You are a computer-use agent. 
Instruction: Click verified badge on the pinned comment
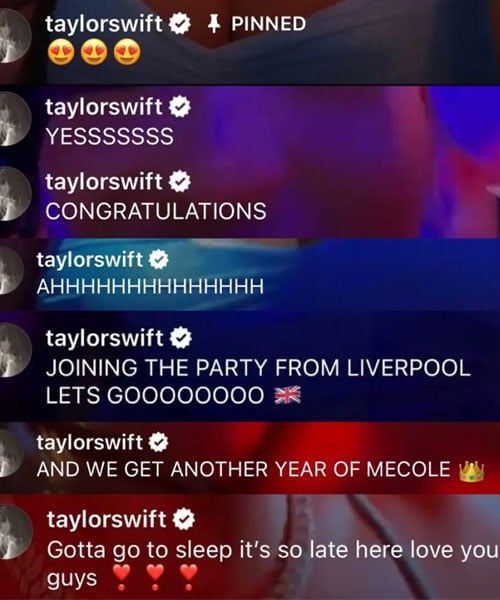pos(180,24)
